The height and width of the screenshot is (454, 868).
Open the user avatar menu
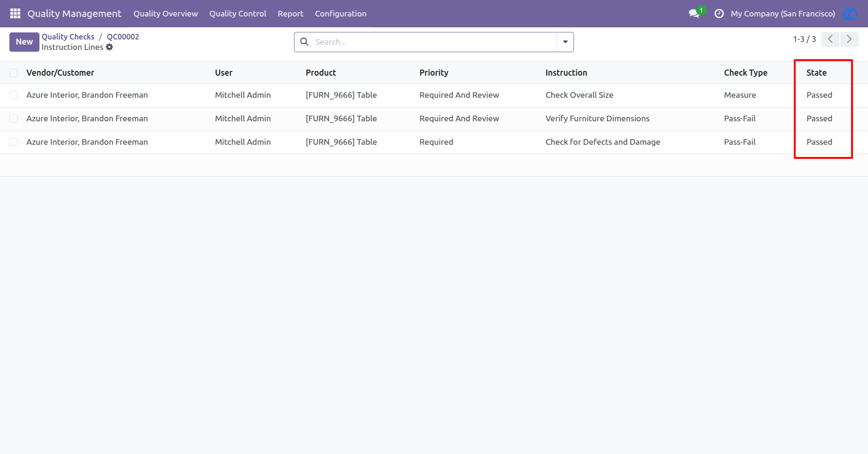tap(850, 14)
